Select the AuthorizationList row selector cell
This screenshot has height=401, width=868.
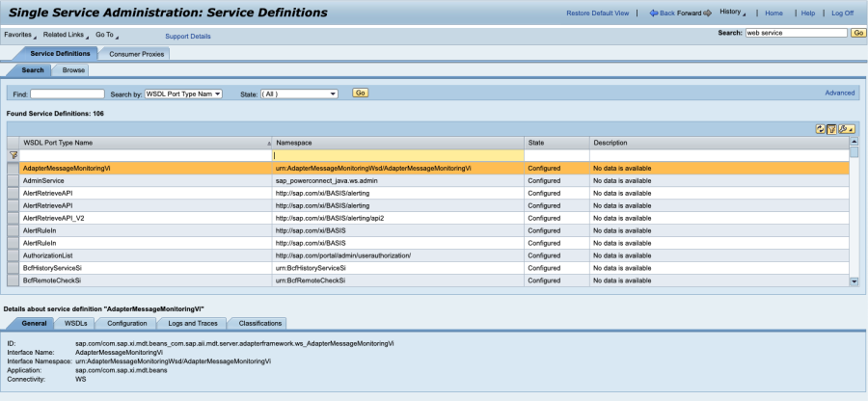tap(14, 255)
